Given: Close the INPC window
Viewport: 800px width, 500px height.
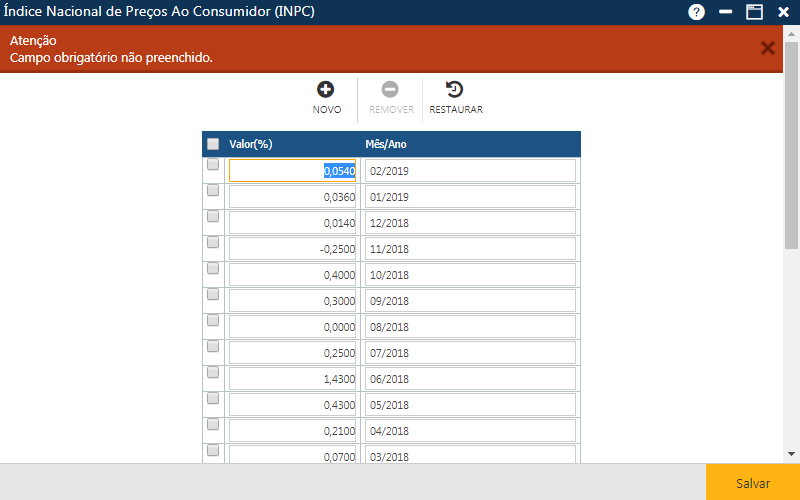Looking at the screenshot, I should point(783,12).
